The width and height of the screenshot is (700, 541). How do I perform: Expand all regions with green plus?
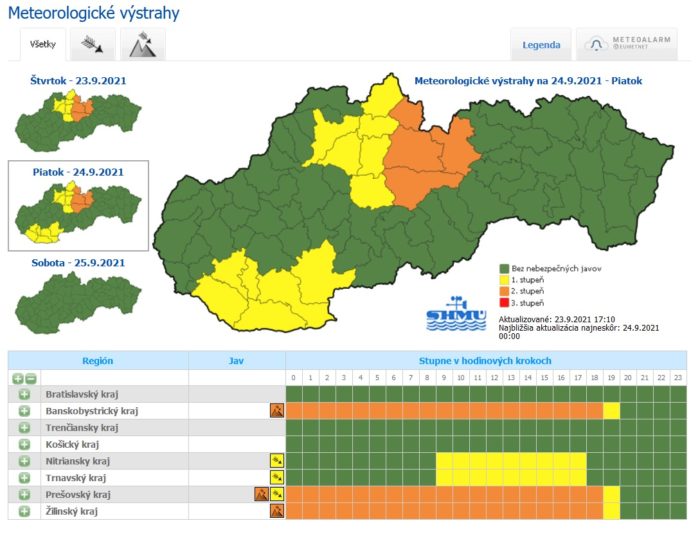pyautogui.click(x=18, y=378)
